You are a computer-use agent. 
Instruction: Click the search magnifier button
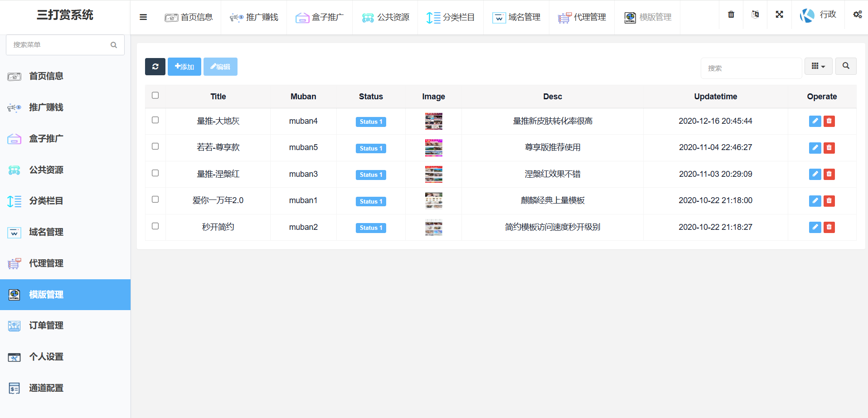pyautogui.click(x=846, y=66)
